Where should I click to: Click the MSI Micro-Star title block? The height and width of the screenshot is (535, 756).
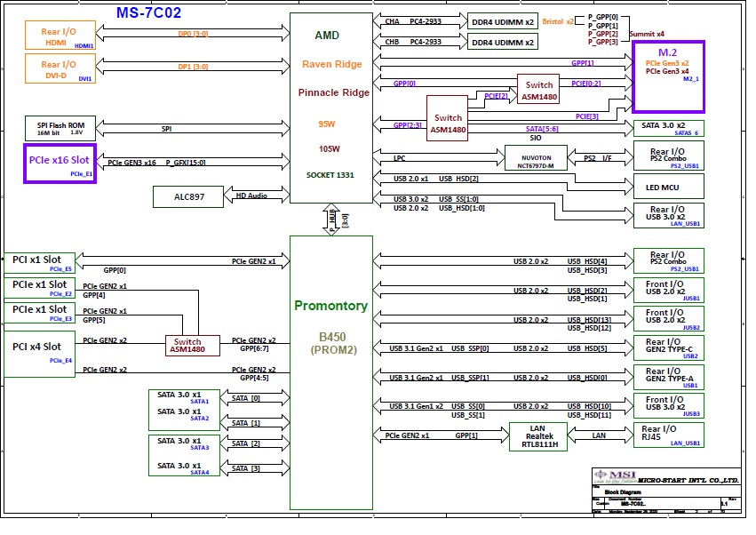666,491
